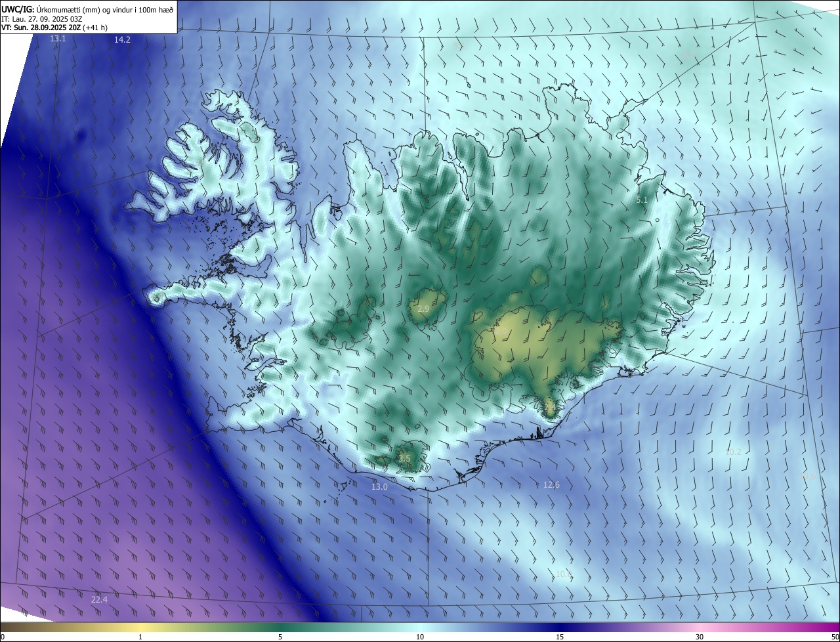Click the 50 tick on the color scale

(835, 637)
